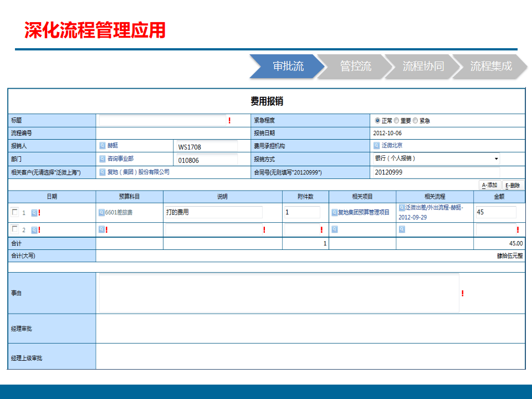
Task: Click 肆拾伍元整 uppercase total
Action: coord(510,256)
